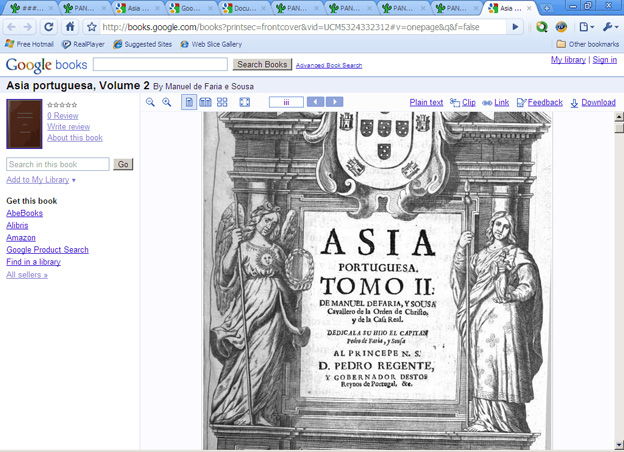624x452 pixels.
Task: Open My library link
Action: click(x=568, y=60)
